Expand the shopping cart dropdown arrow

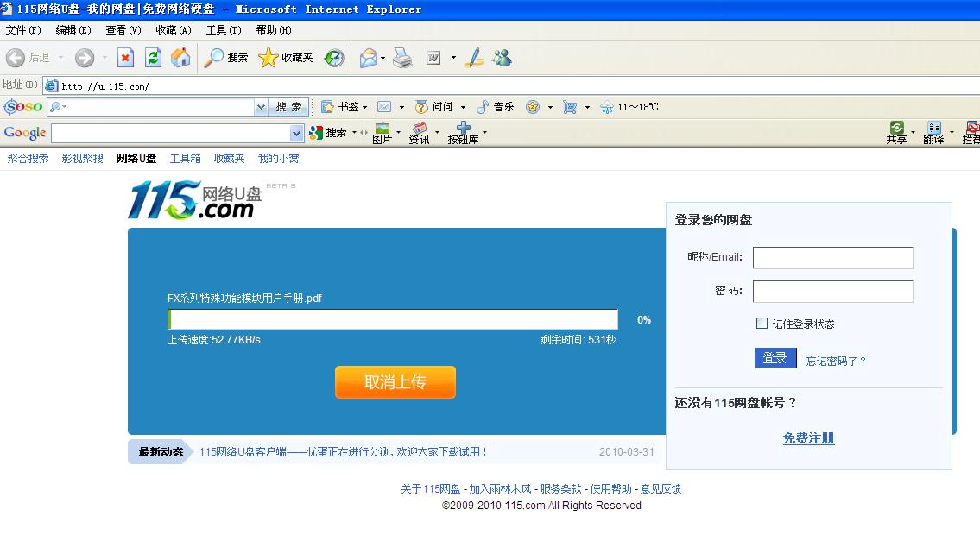[x=587, y=107]
